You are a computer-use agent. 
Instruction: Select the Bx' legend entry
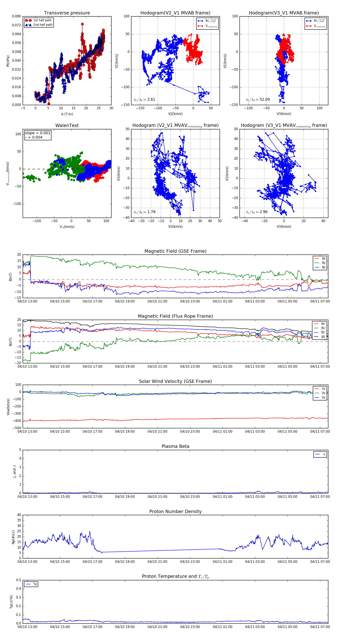click(x=320, y=324)
